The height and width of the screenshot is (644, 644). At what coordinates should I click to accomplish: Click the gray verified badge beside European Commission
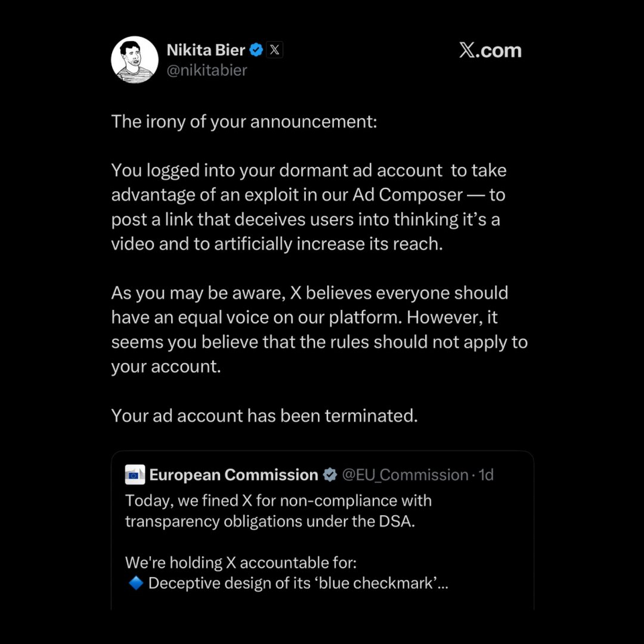(329, 475)
